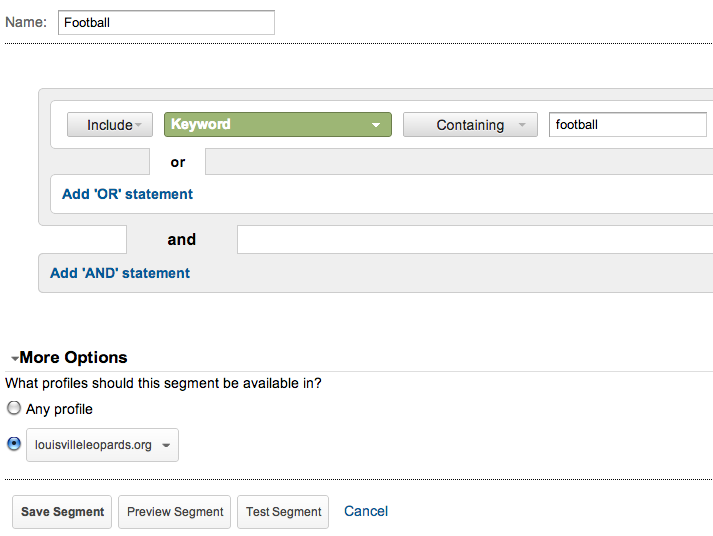Viewport: 713px width, 536px height.
Task: Collapse More Options using the triangle icon
Action: pyautogui.click(x=15, y=359)
